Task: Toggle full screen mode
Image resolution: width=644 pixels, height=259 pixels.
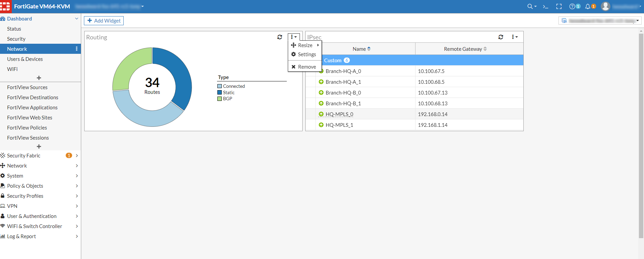Action: pos(559,6)
